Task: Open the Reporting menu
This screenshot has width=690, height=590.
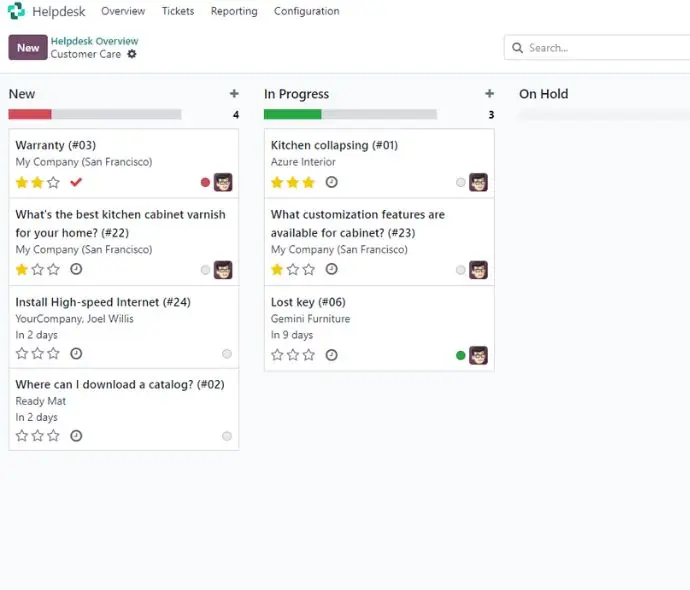Action: click(x=234, y=11)
